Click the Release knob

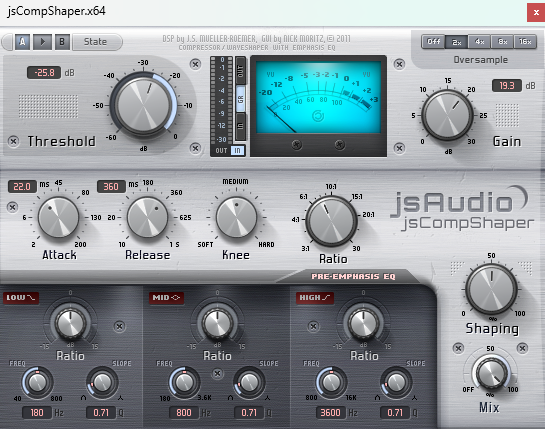click(147, 217)
